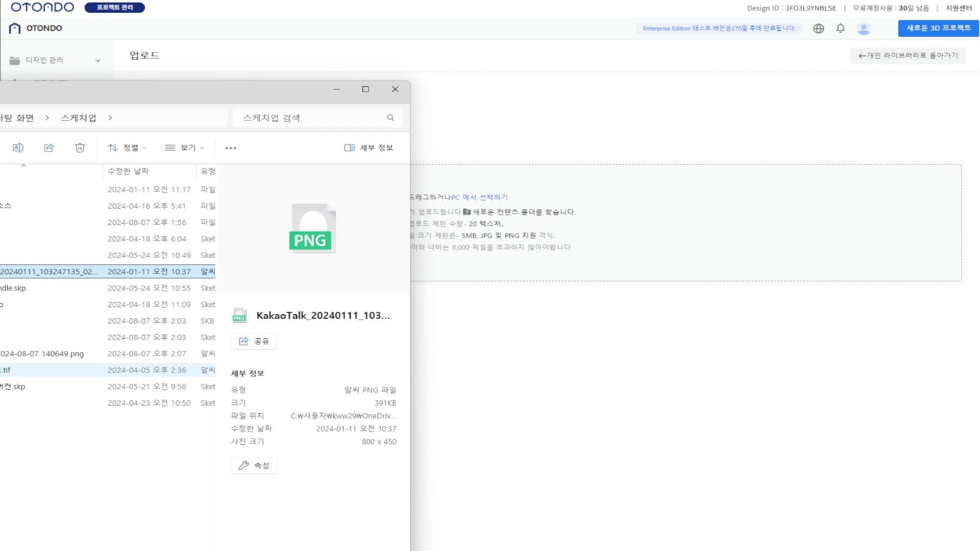Open the three-dots more options menu
The width and height of the screenshot is (980, 551).
click(x=231, y=148)
